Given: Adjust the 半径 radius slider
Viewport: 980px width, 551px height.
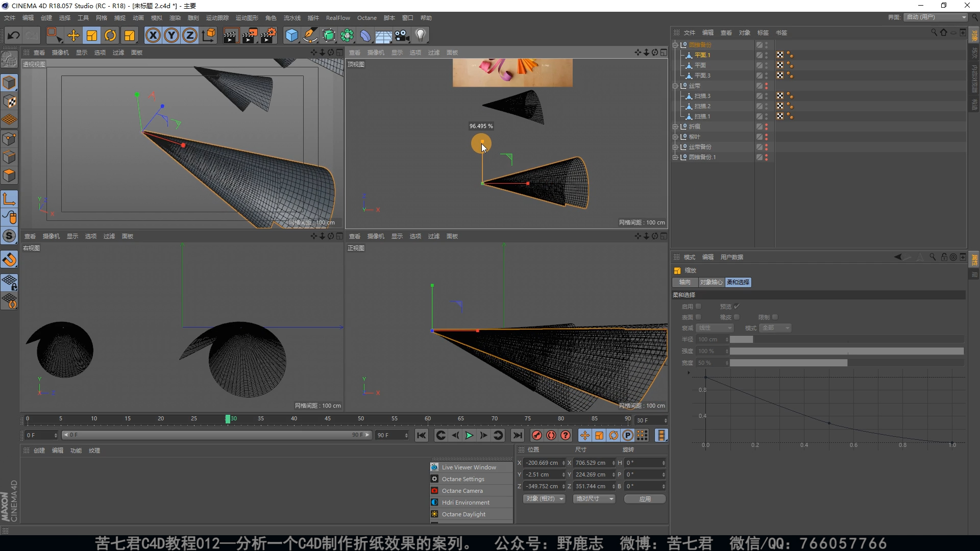Looking at the screenshot, I should 846,339.
